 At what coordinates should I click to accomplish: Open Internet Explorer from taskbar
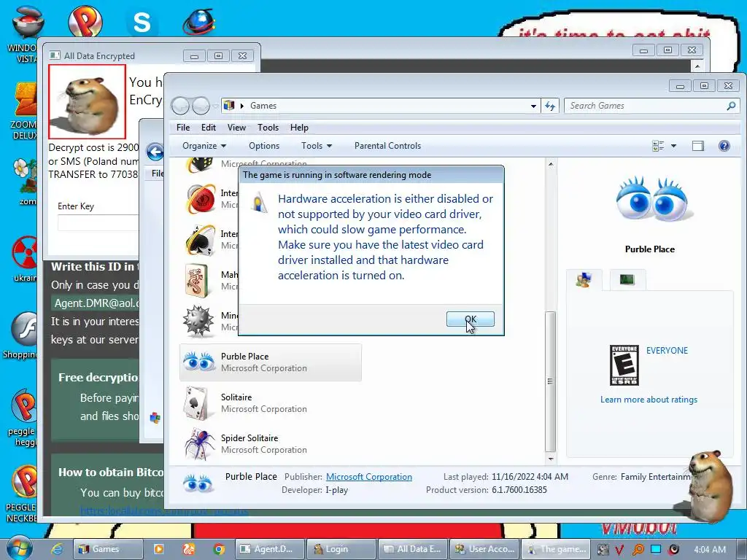tap(57, 549)
